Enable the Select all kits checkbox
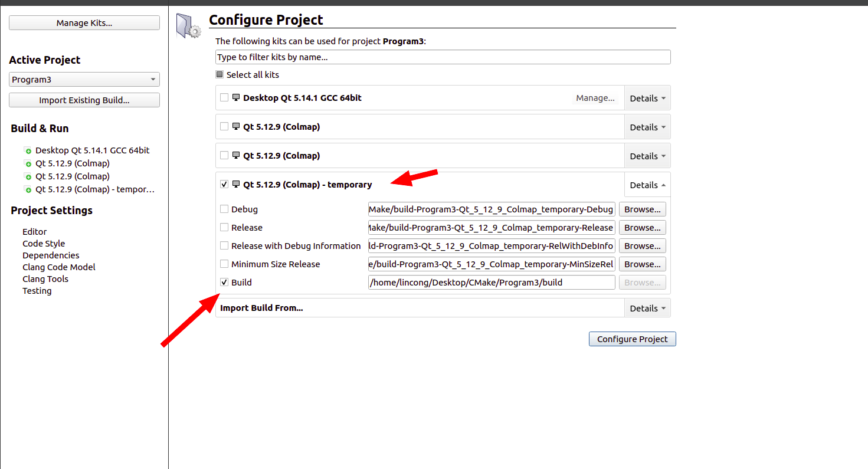 coord(218,74)
